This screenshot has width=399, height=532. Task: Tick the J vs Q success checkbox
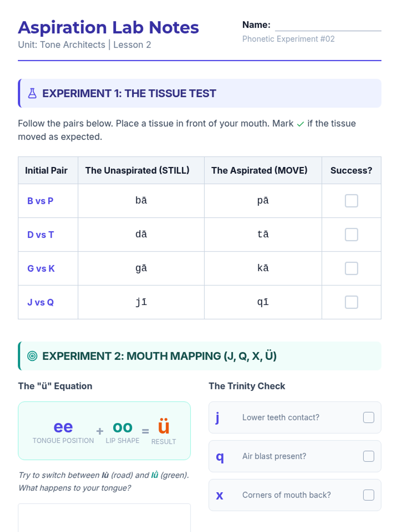(351, 302)
